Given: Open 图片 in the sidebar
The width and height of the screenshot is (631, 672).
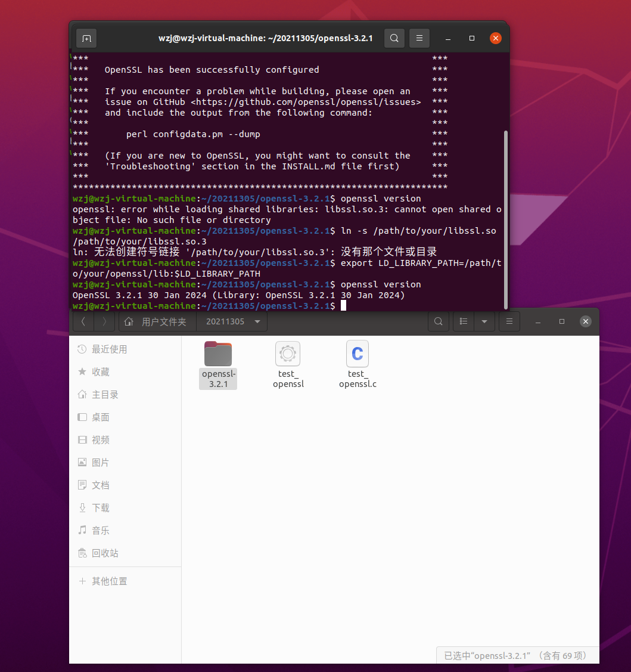Looking at the screenshot, I should tap(125, 463).
